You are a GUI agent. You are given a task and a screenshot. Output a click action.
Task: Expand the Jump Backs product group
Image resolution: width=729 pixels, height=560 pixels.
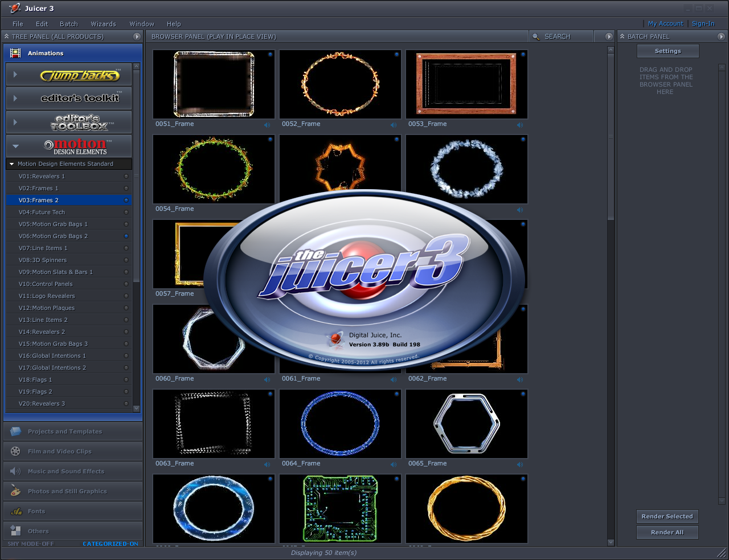15,75
